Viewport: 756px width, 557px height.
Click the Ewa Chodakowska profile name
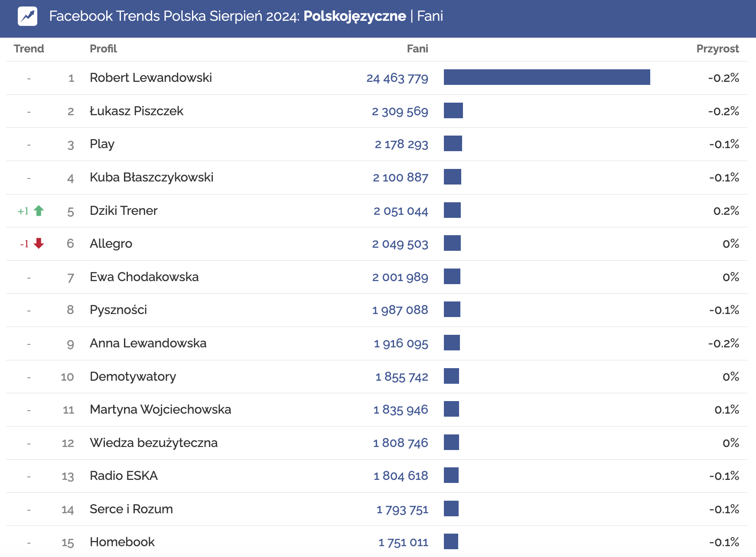click(x=144, y=277)
